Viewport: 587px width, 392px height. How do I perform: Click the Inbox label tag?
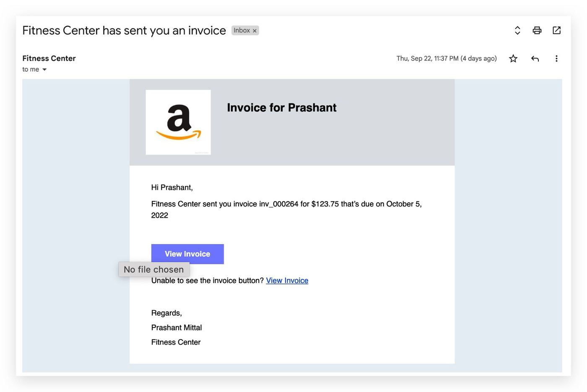point(242,31)
